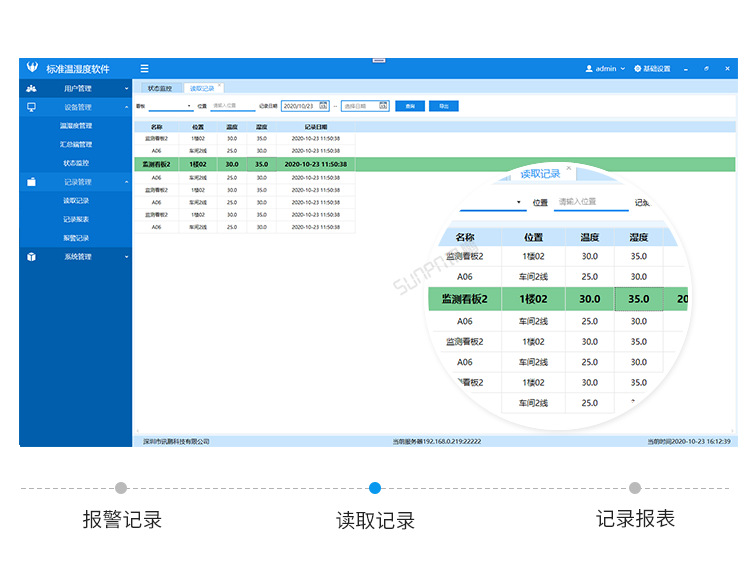Click the large 读取记录 caption below screenshot

(375, 521)
